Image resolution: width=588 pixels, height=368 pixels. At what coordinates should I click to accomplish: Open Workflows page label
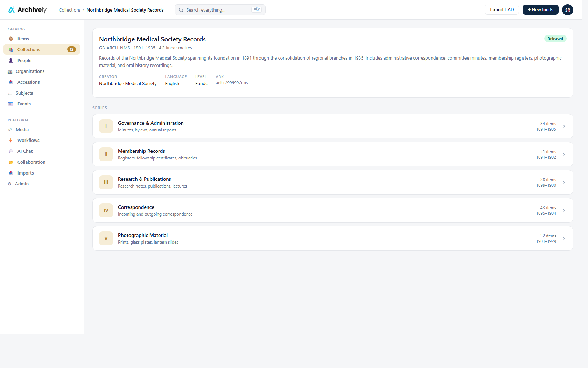coord(28,141)
